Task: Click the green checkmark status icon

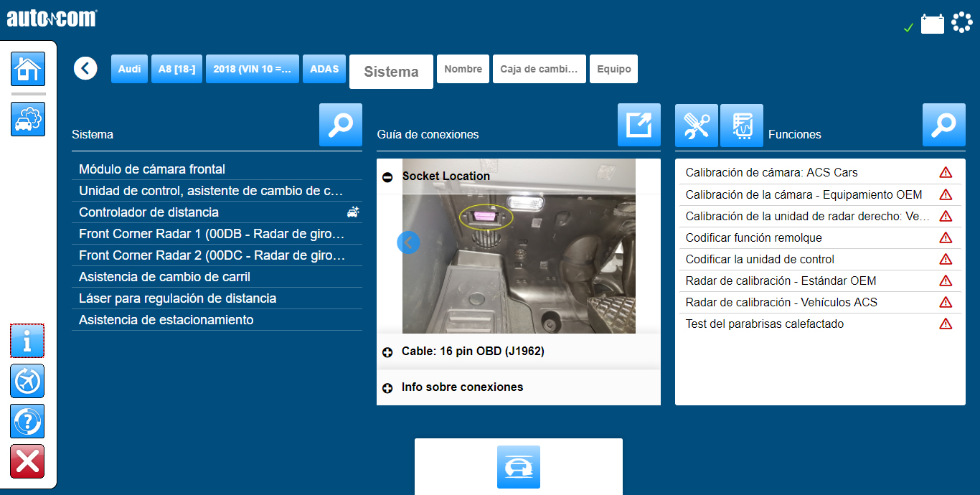Action: pyautogui.click(x=908, y=28)
